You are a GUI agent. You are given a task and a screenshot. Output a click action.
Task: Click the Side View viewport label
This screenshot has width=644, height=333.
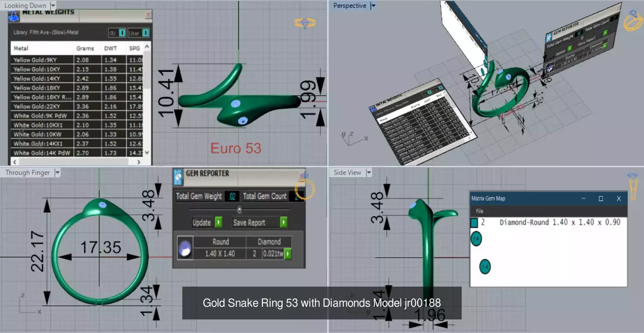pyautogui.click(x=347, y=173)
